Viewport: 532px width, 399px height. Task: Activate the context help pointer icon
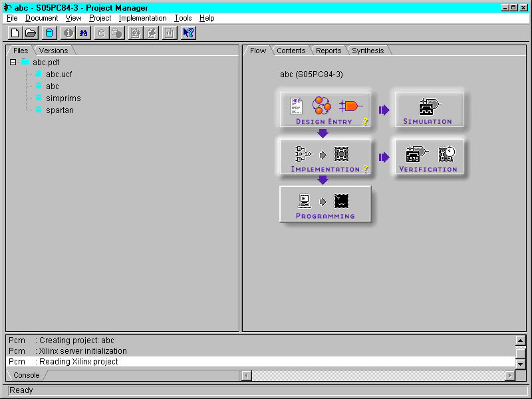coord(188,33)
